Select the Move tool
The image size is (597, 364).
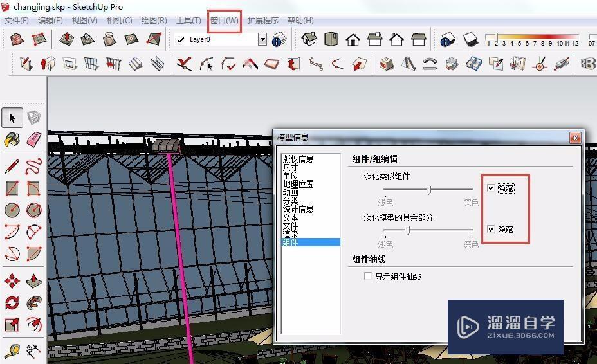point(12,282)
